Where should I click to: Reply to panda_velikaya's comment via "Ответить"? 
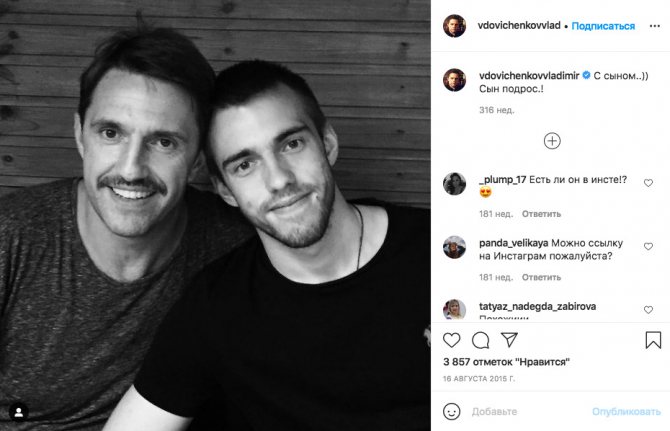541,277
